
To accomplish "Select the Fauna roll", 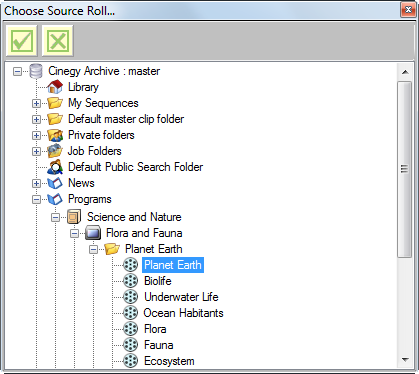I will 159,345.
